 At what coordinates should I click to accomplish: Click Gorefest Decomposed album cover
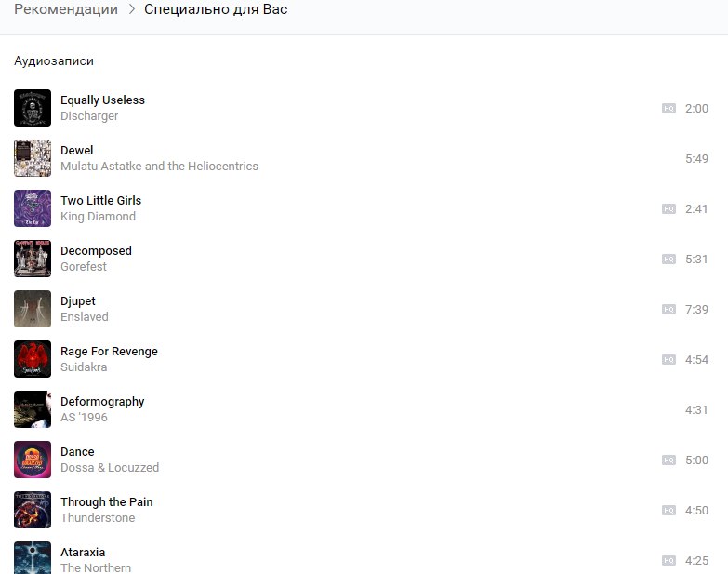[33, 259]
